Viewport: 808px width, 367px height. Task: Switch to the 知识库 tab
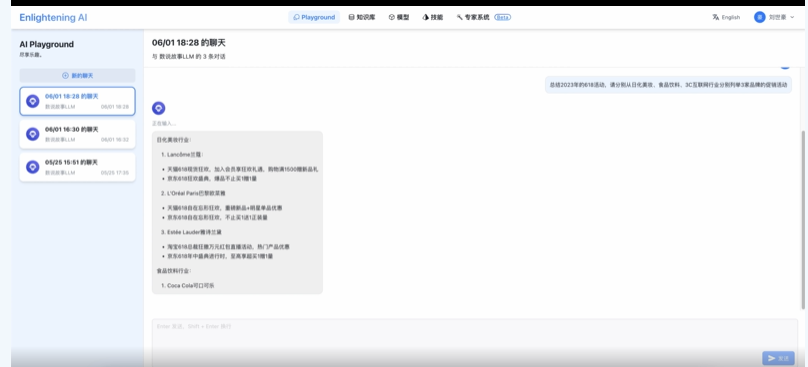tap(362, 17)
